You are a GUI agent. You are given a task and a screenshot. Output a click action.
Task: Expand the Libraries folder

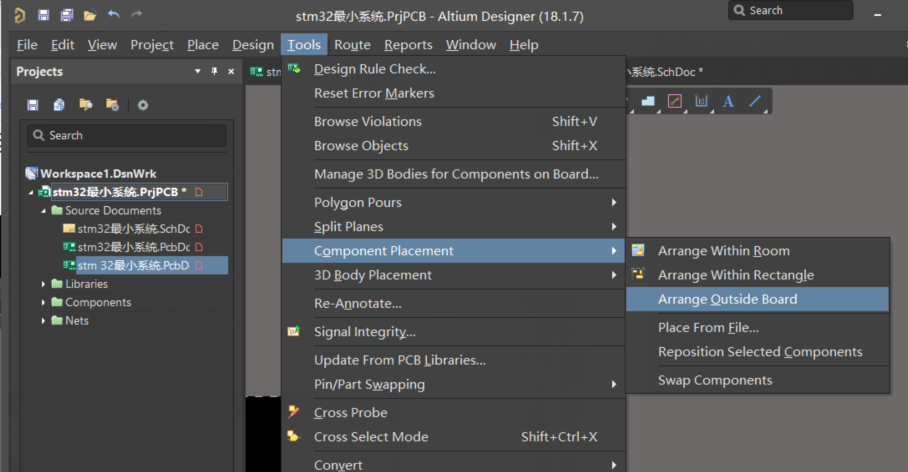[43, 284]
